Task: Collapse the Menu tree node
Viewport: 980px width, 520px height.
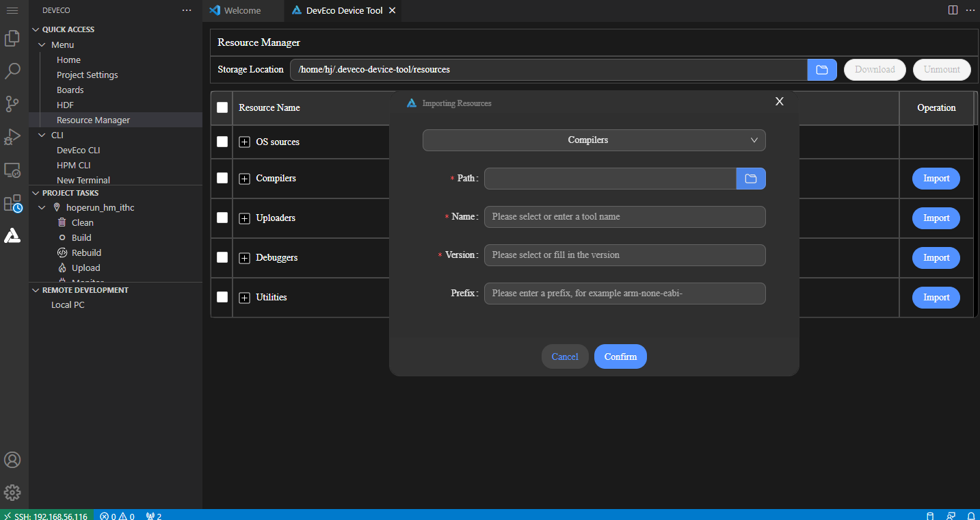Action: point(42,44)
